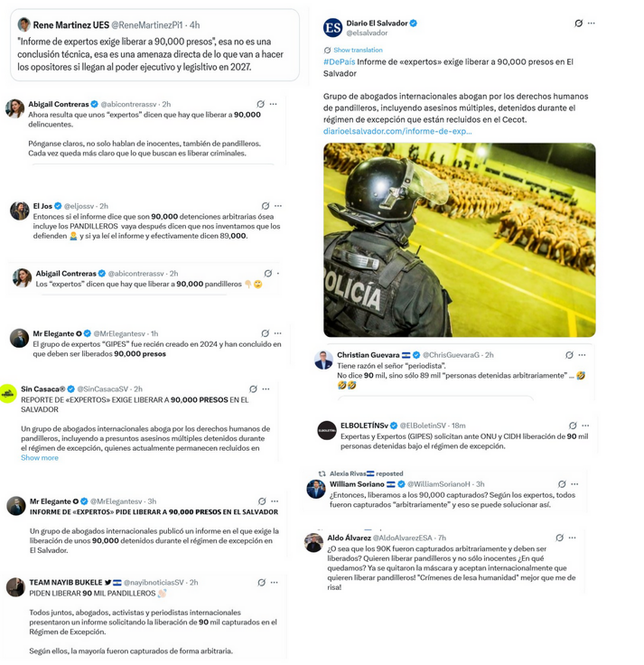The height and width of the screenshot is (665, 644).
Task: Click Show translation link
Action: 358,50
